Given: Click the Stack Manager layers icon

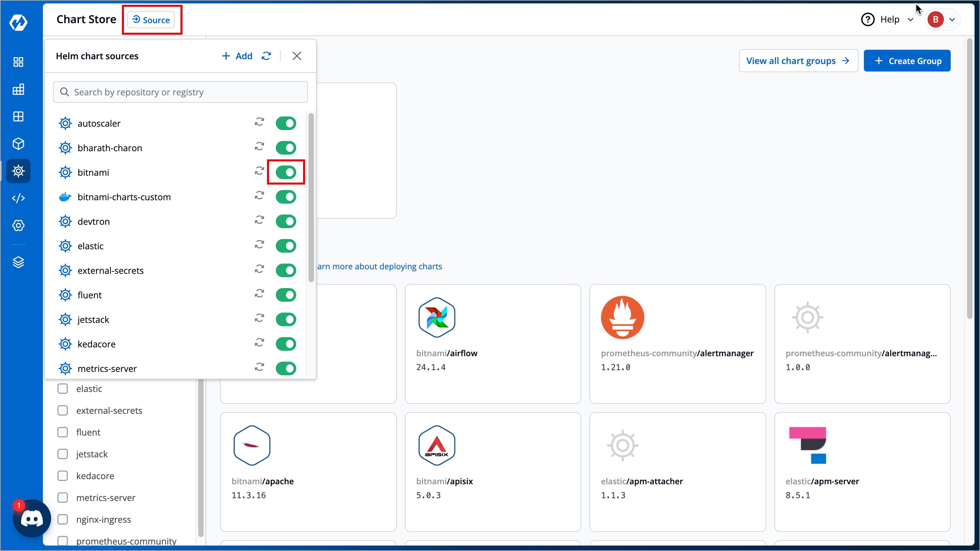Looking at the screenshot, I should point(18,262).
